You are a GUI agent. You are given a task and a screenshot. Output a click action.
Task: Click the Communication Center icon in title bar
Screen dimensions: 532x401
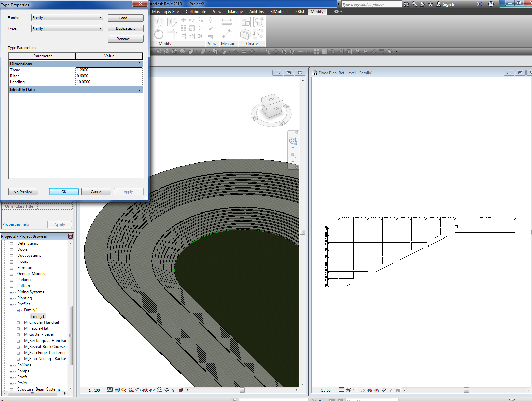(422, 4)
